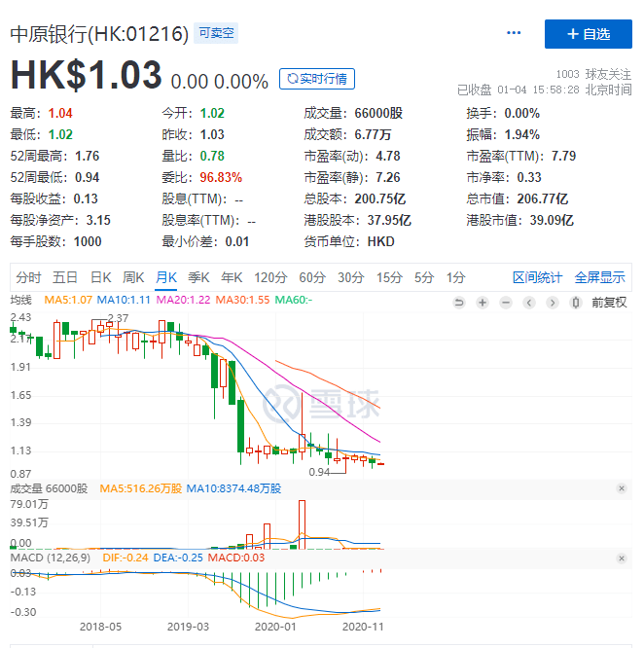
Task: Show the 30分 interval chart
Action: click(x=351, y=277)
